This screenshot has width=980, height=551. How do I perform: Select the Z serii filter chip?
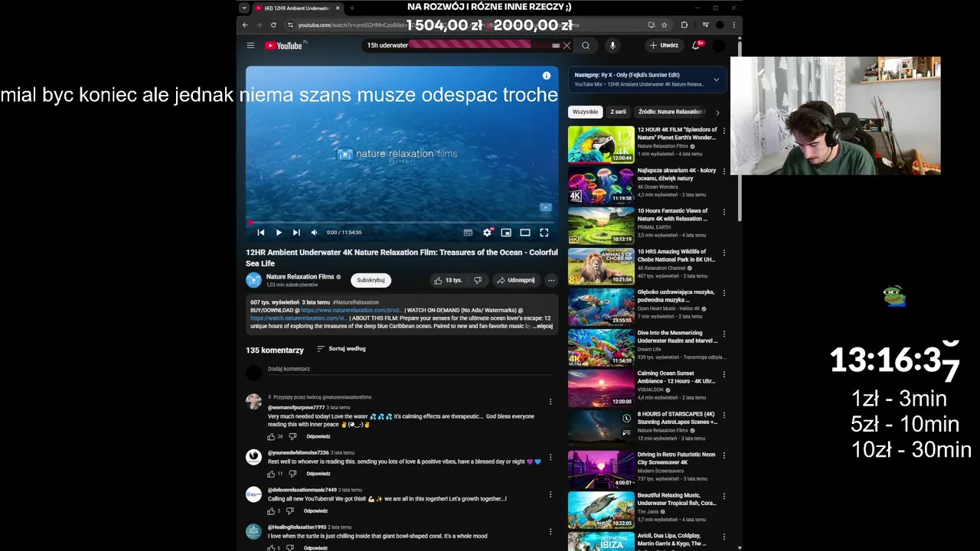[x=618, y=112]
